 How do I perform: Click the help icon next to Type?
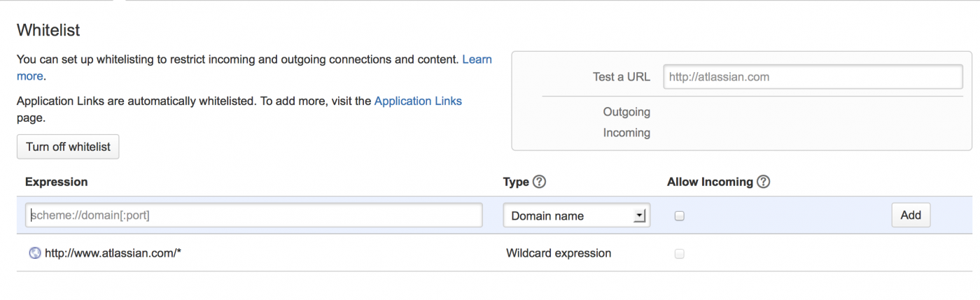coord(539,182)
